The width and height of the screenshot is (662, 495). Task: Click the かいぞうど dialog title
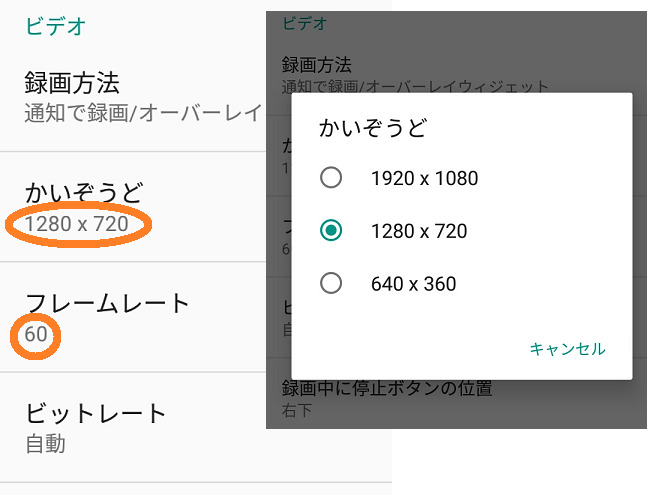(x=372, y=128)
